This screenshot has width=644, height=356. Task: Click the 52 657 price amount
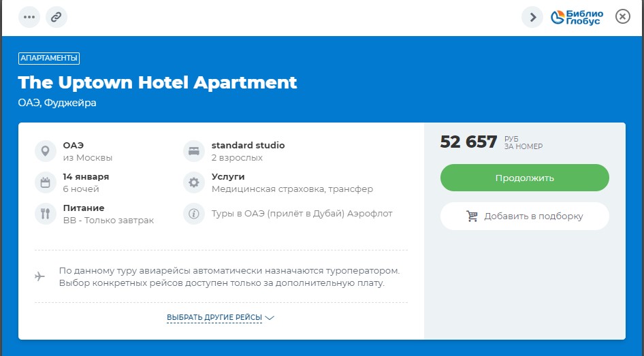[x=468, y=142]
